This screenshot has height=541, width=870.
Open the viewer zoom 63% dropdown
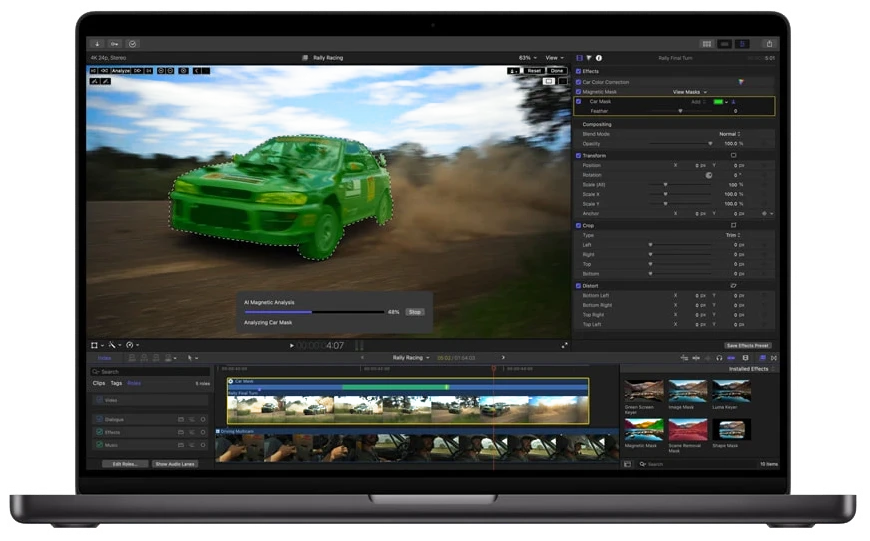click(526, 58)
